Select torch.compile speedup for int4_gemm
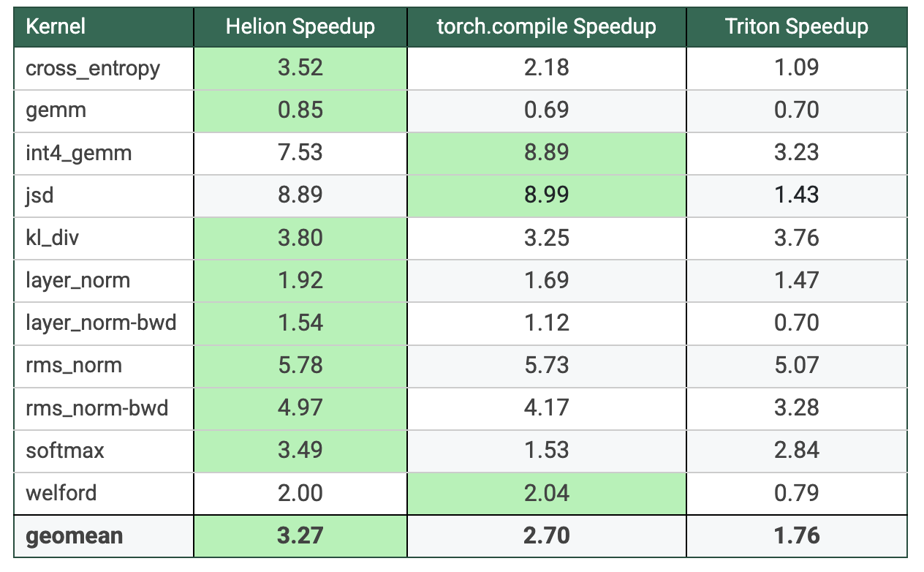The width and height of the screenshot is (924, 572). [546, 153]
